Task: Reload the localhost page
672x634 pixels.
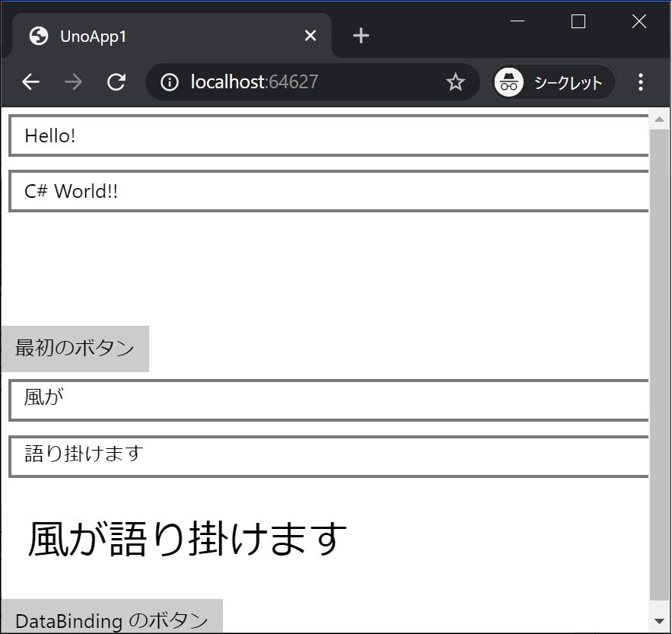Action: (x=116, y=82)
